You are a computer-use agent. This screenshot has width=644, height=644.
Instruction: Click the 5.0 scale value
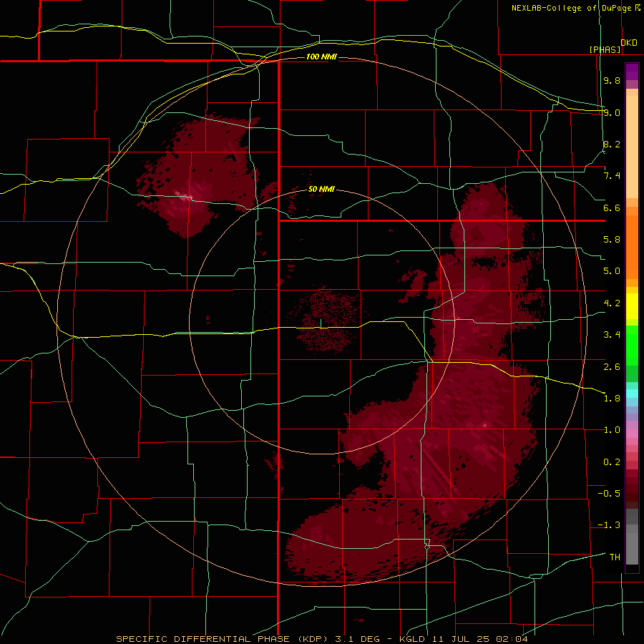(x=612, y=271)
